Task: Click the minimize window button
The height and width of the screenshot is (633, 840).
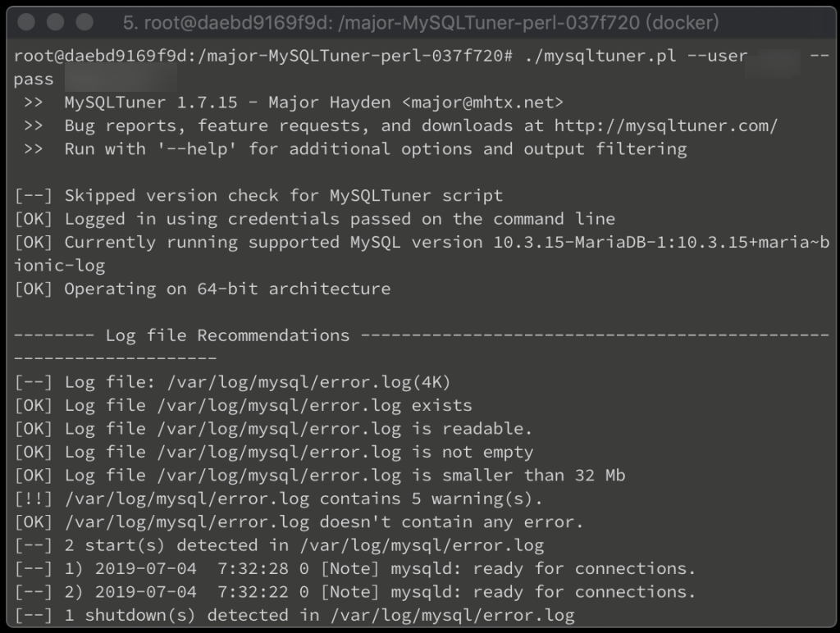Action: pos(55,22)
